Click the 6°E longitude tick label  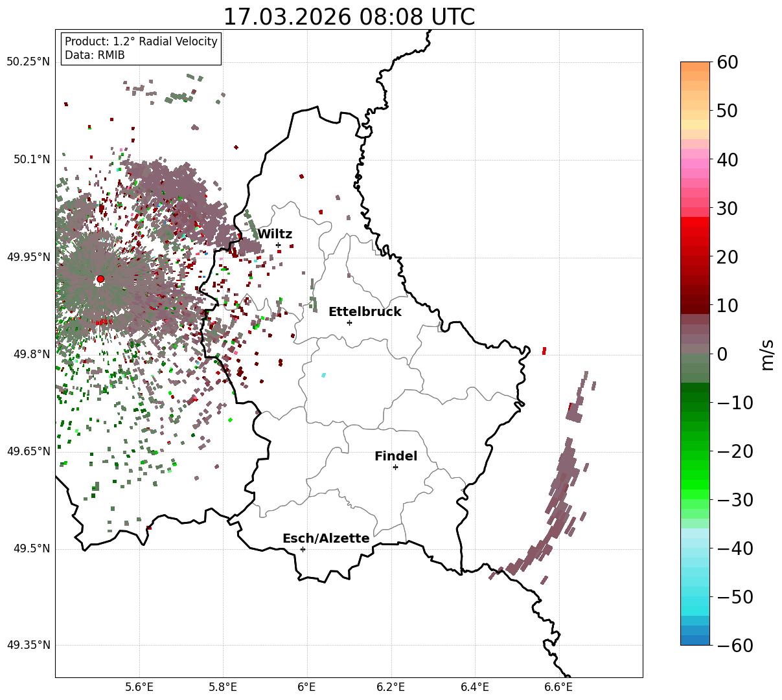pos(307,687)
